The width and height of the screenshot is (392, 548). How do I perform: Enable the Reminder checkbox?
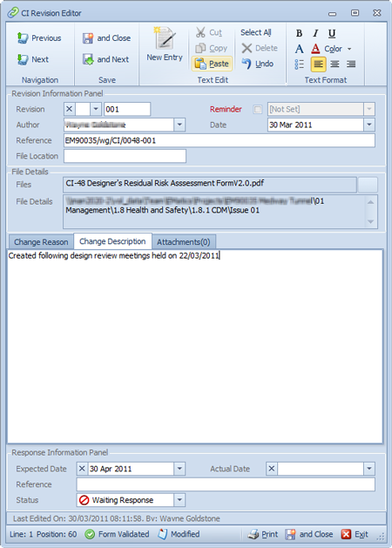[258, 110]
